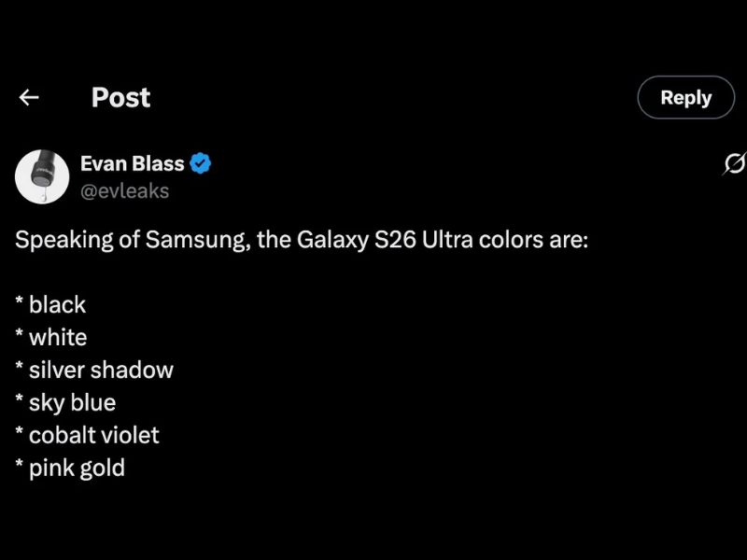Image resolution: width=747 pixels, height=560 pixels.
Task: Open Grok by clicking its top-right icon
Action: tap(733, 163)
